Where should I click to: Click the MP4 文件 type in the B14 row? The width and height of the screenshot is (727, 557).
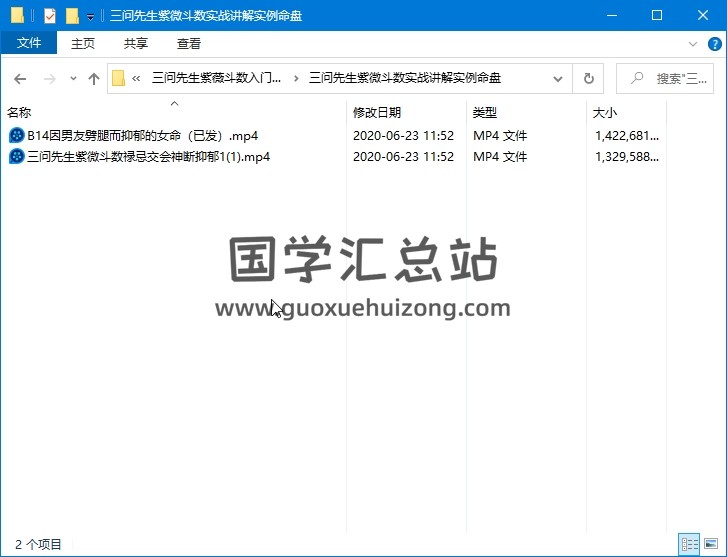pos(500,135)
